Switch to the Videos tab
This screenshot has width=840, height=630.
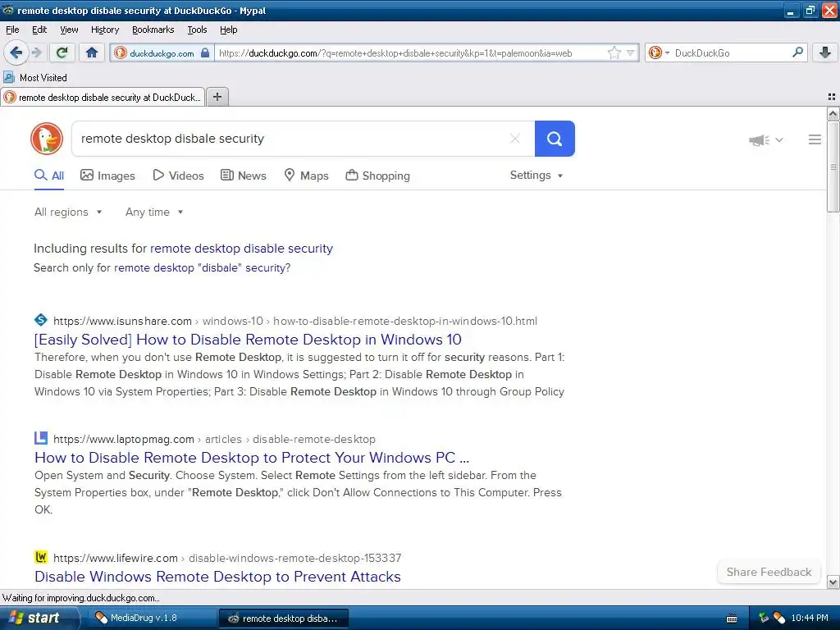[x=178, y=176]
